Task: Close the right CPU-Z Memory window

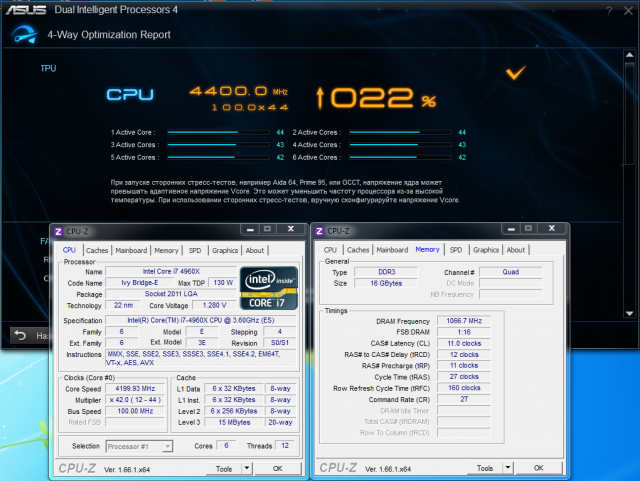Action: (552, 229)
